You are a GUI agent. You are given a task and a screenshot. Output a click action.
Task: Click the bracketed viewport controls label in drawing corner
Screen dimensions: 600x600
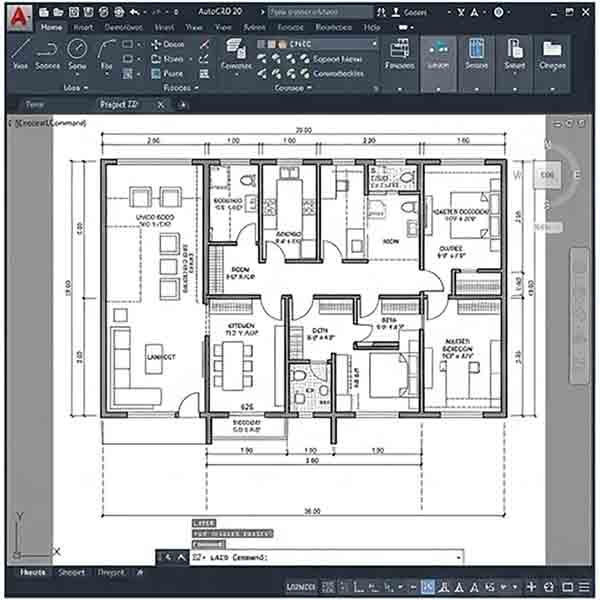48,123
